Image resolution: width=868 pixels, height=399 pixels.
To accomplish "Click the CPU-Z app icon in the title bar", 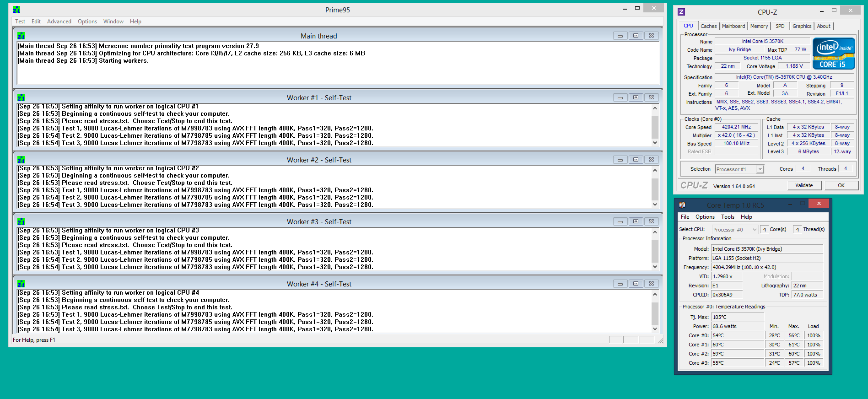I will click(x=681, y=12).
